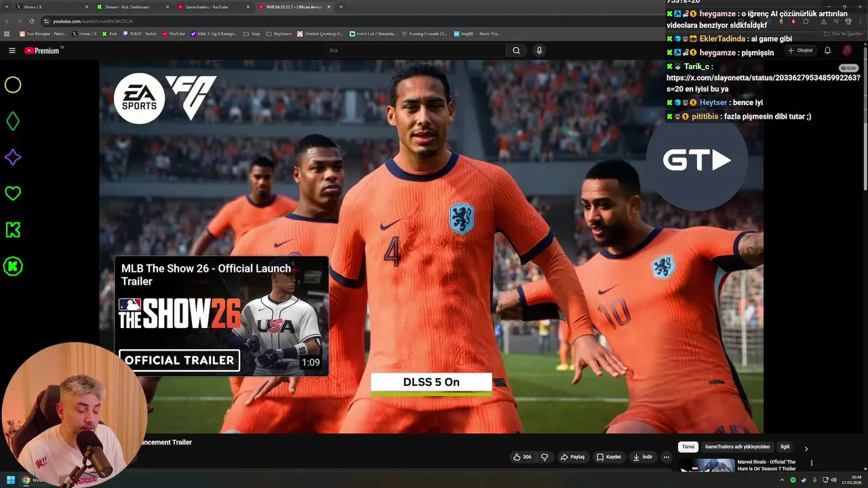The image size is (868, 488).
Task: Click the GT channel watermark on video
Action: 696,161
